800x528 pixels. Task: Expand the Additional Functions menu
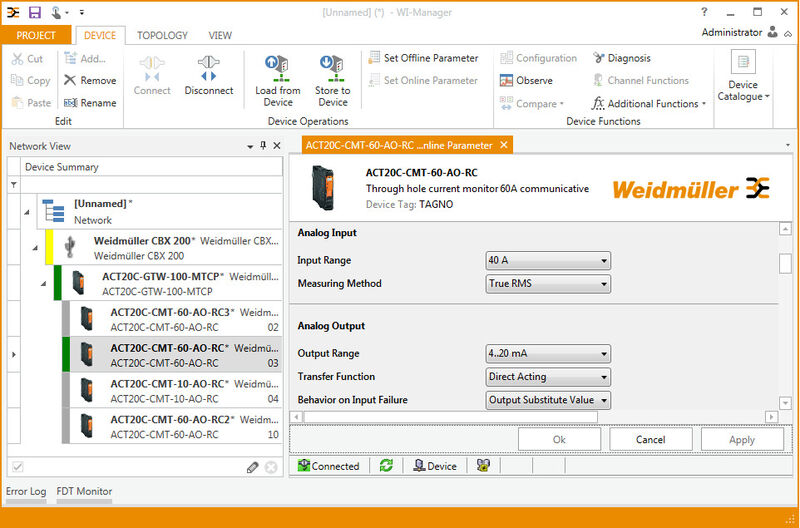point(650,104)
